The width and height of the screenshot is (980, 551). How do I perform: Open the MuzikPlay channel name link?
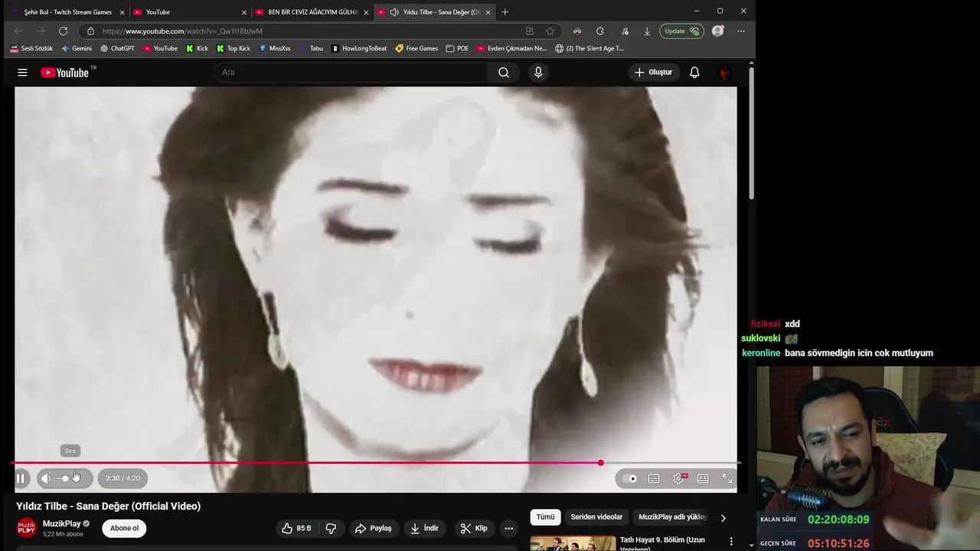(61, 523)
